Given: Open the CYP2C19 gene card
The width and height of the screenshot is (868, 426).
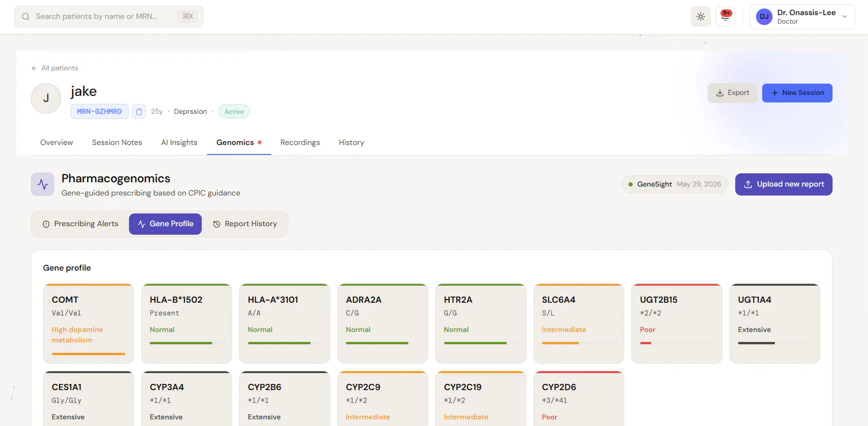Looking at the screenshot, I should [x=481, y=399].
